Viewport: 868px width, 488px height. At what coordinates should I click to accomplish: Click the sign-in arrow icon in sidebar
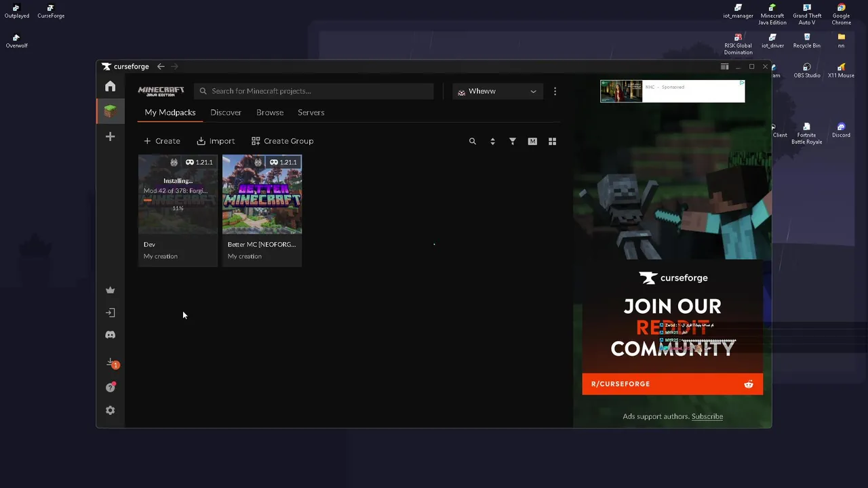pyautogui.click(x=110, y=312)
